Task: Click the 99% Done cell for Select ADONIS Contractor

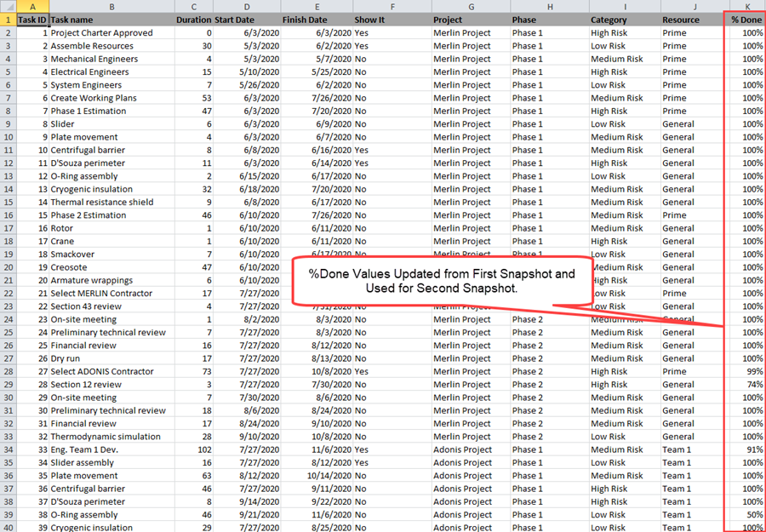Action: 747,371
